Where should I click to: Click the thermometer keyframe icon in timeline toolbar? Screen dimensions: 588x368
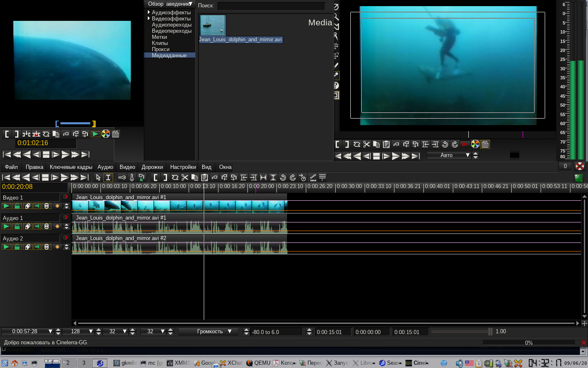[x=132, y=177]
